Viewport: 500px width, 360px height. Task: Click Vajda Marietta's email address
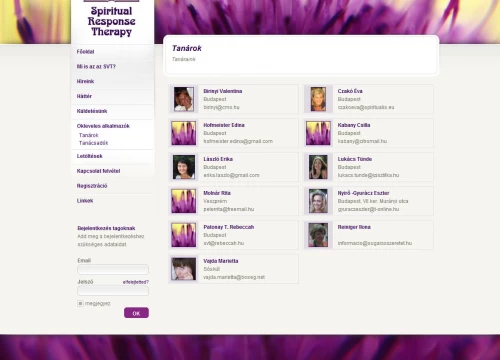point(234,277)
